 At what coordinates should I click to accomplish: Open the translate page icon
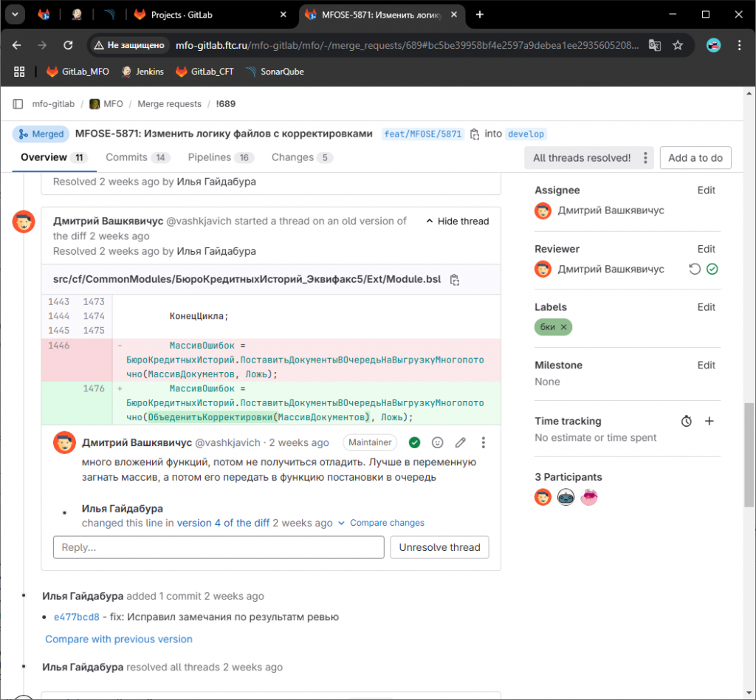[654, 45]
